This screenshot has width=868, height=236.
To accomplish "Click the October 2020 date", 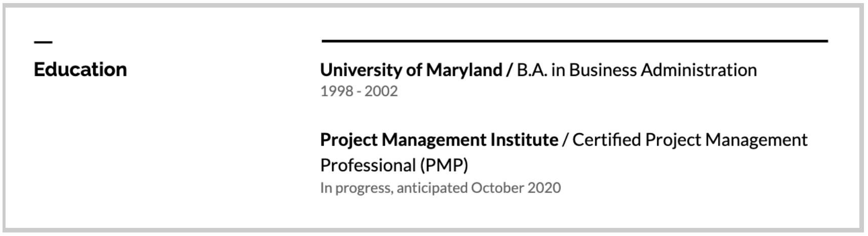I will [x=516, y=188].
